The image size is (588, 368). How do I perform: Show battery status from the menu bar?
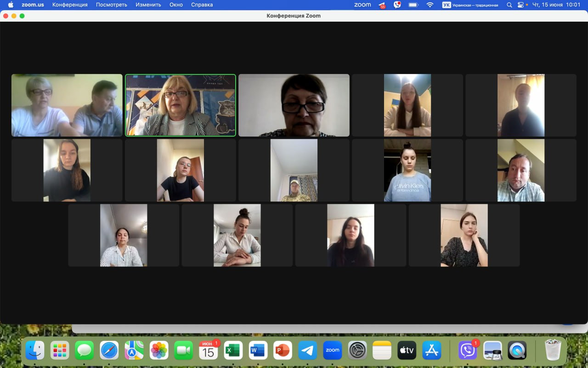pyautogui.click(x=413, y=5)
